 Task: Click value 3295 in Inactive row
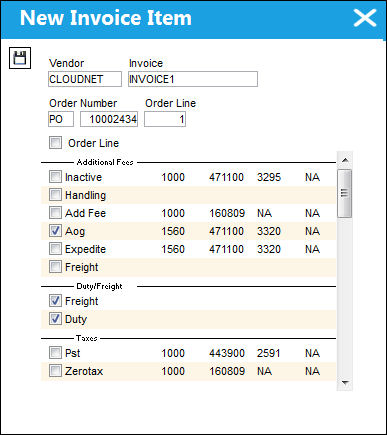click(x=269, y=177)
